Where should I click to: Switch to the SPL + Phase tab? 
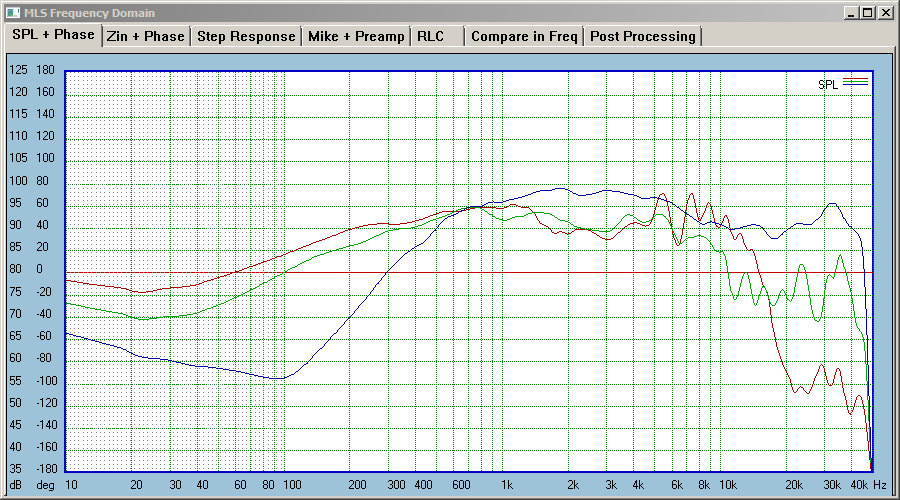point(53,34)
